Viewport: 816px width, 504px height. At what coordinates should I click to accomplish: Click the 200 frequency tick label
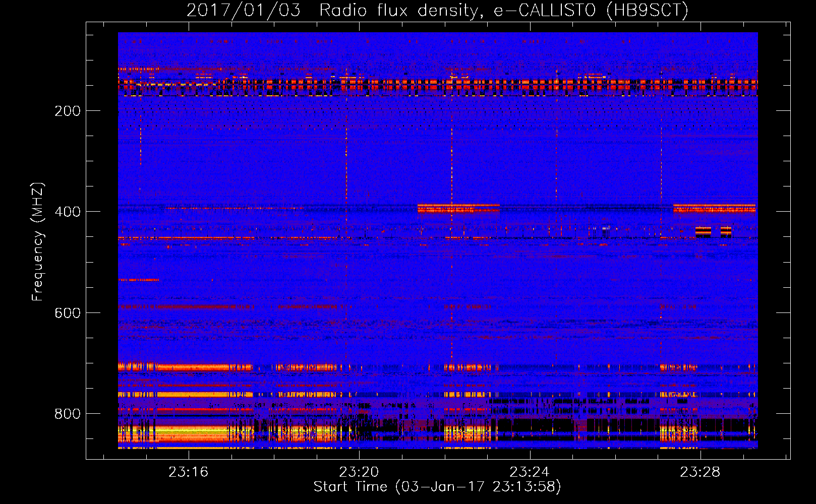(68, 111)
